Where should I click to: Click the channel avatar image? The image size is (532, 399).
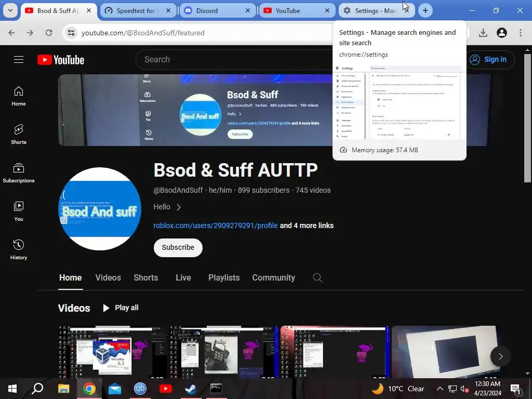pyautogui.click(x=100, y=209)
